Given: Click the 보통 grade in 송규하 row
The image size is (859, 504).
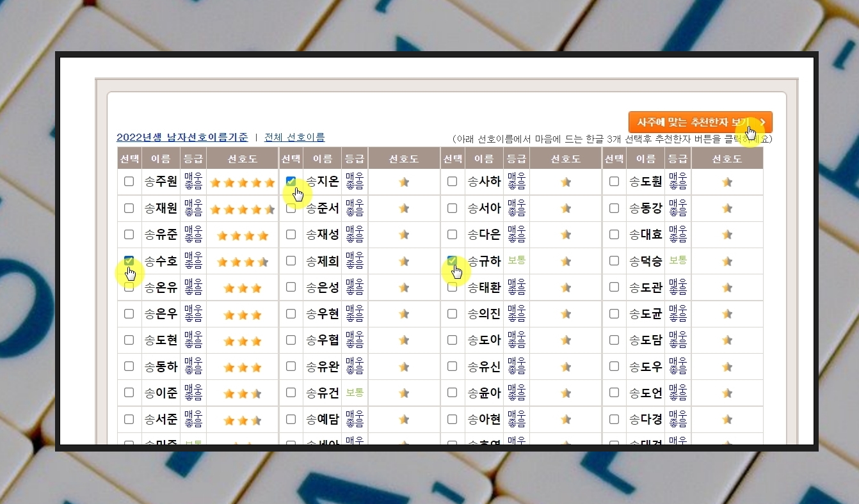Looking at the screenshot, I should tap(517, 260).
